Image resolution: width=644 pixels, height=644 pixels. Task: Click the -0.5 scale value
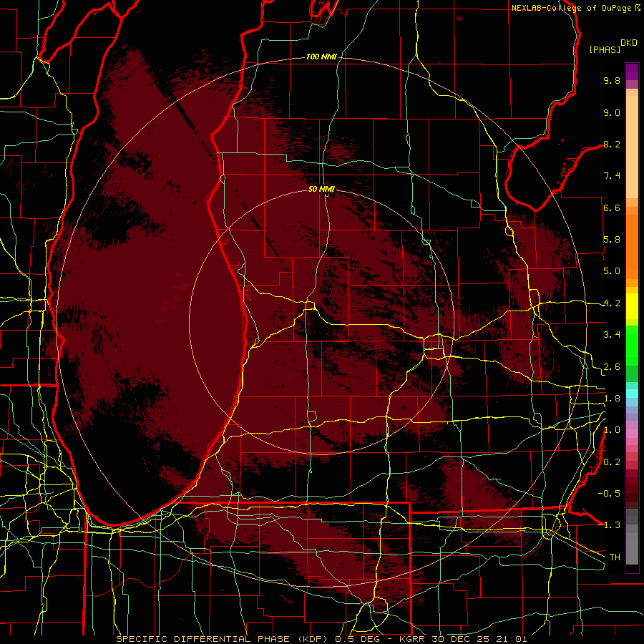coord(609,494)
